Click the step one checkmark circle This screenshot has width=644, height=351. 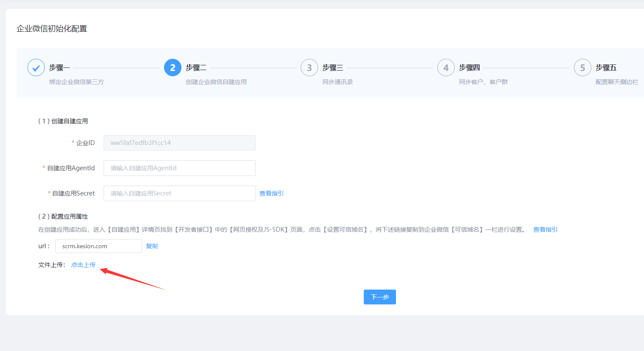(36, 68)
